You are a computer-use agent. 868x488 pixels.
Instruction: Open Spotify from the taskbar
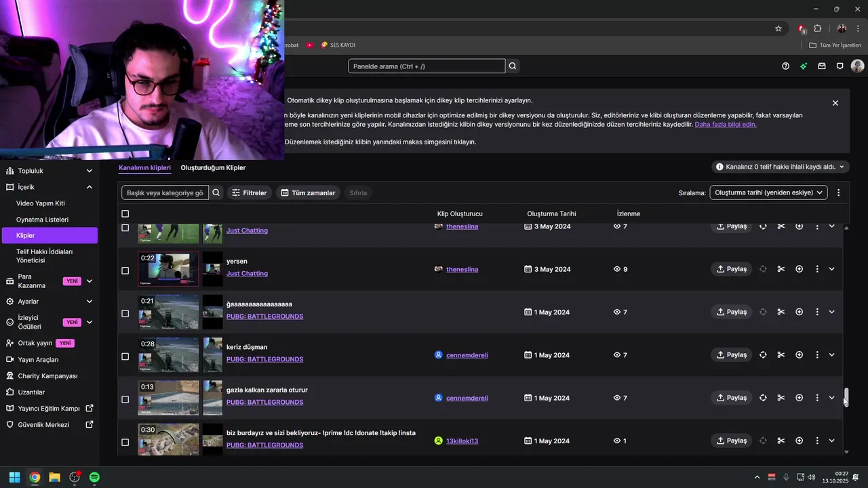pos(94,477)
